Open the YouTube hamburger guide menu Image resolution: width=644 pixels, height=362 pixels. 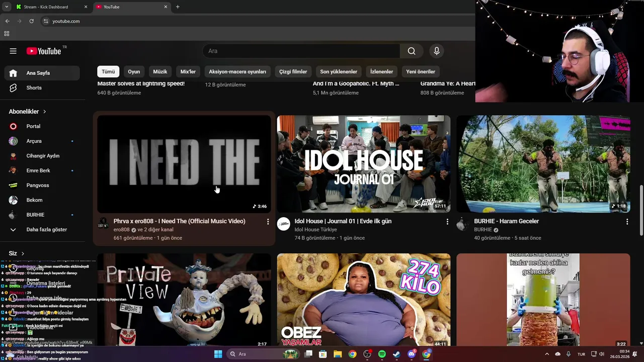(13, 51)
